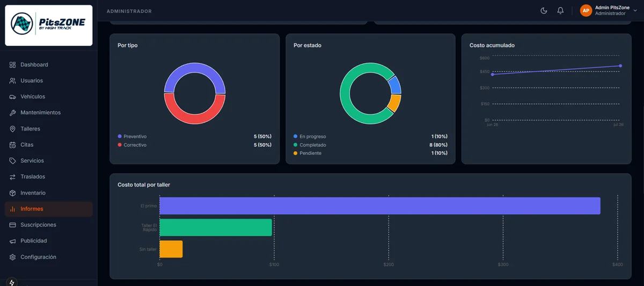Click the Informes bar chart icon
The height and width of the screenshot is (286, 644).
coord(12,209)
